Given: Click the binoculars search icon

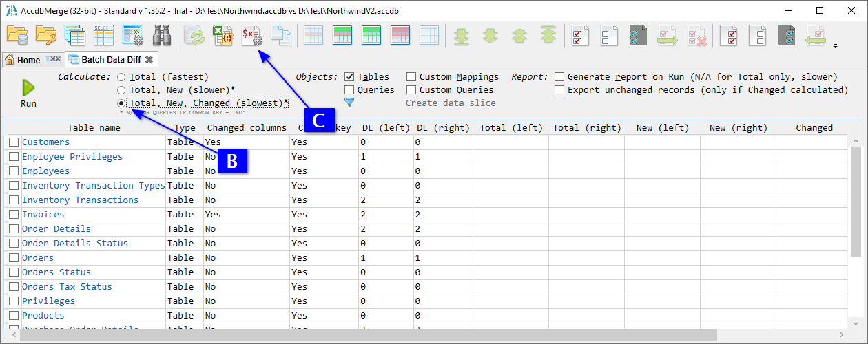Looking at the screenshot, I should [x=162, y=35].
